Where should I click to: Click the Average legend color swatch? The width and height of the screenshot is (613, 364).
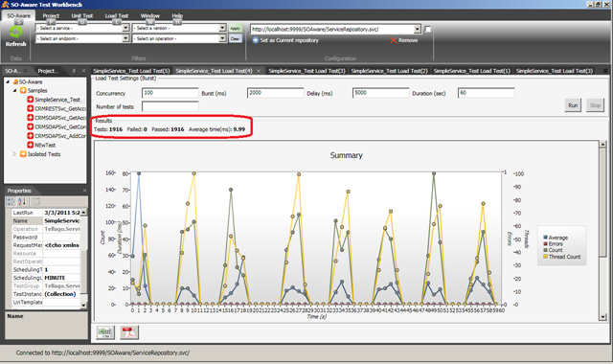coord(545,238)
